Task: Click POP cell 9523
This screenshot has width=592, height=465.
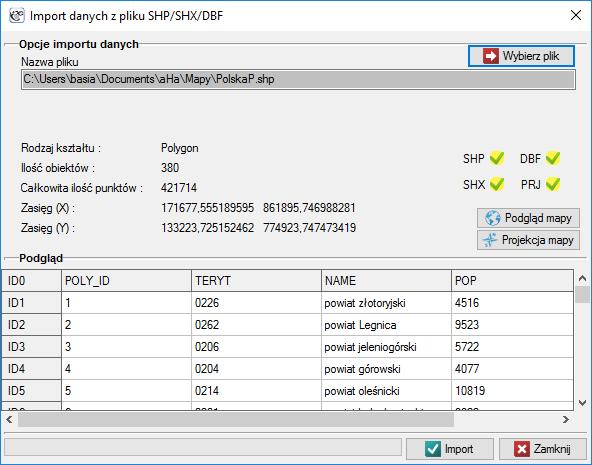Action: click(x=512, y=325)
